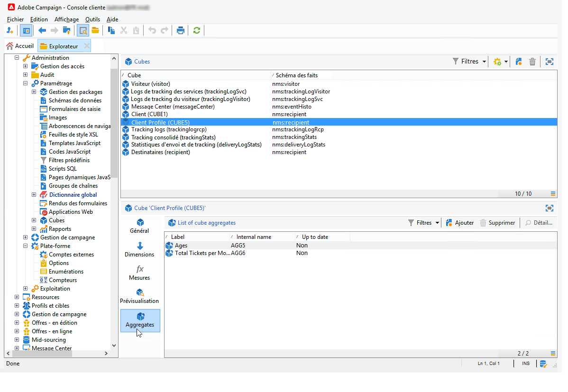Open the Général section of the cube
The width and height of the screenshot is (568, 392).
(x=139, y=226)
